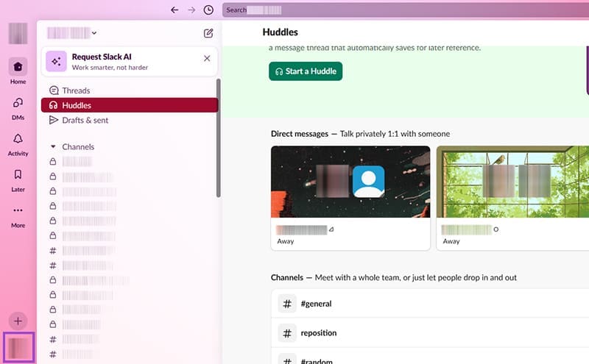Open the DMs section

point(18,103)
